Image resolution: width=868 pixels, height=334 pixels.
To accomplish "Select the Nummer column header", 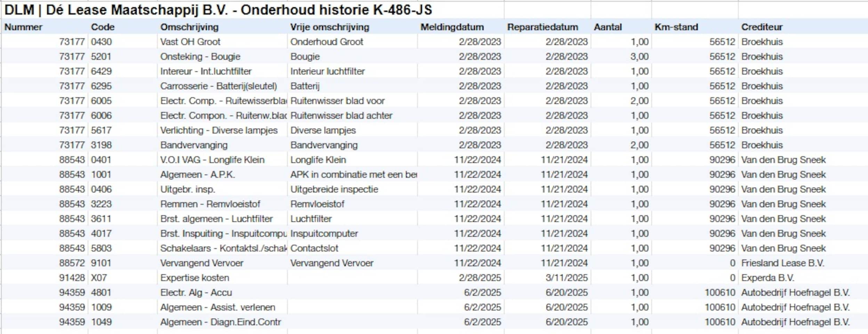I will point(23,27).
